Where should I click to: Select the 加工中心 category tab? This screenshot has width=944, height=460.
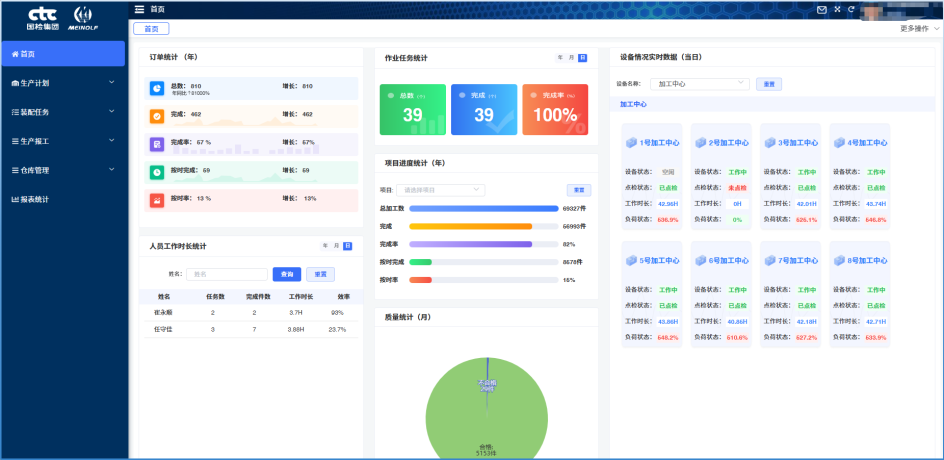[633, 104]
